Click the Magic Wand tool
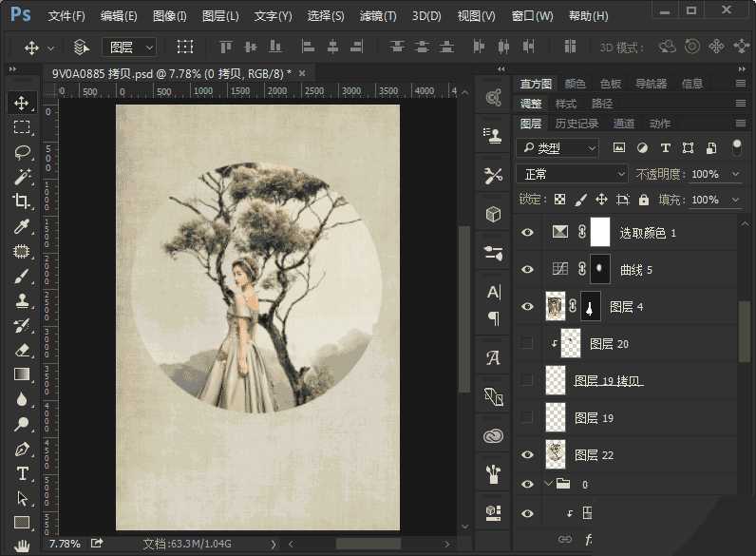Screen dimensions: 756x556 point(22,177)
